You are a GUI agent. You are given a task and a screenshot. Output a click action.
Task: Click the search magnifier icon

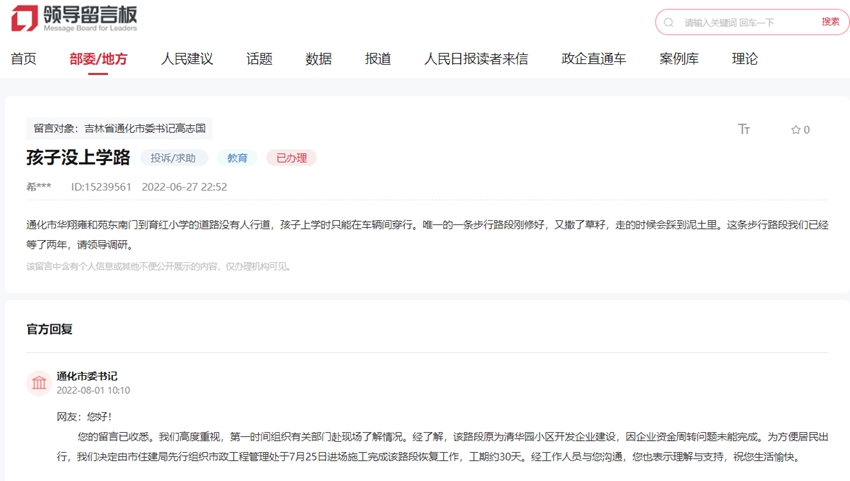(669, 22)
